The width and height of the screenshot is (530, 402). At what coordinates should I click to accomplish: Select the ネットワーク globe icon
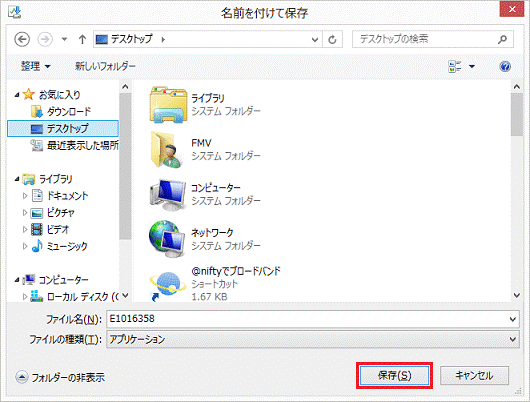167,239
